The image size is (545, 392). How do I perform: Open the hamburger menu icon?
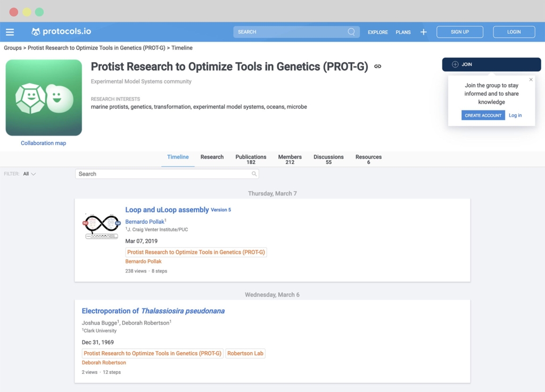(10, 32)
